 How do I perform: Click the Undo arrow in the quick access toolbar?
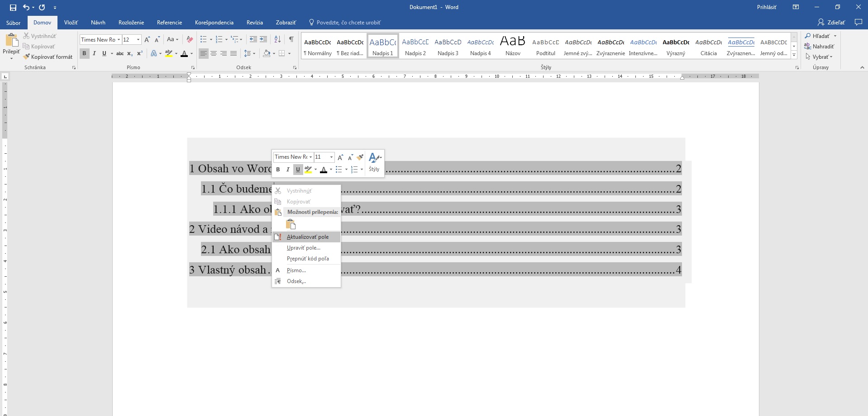[26, 7]
